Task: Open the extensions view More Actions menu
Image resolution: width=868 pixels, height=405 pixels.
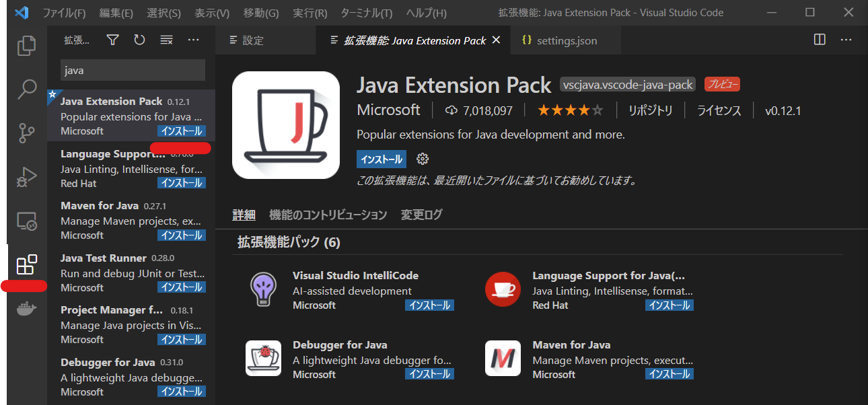Action: pyautogui.click(x=194, y=40)
